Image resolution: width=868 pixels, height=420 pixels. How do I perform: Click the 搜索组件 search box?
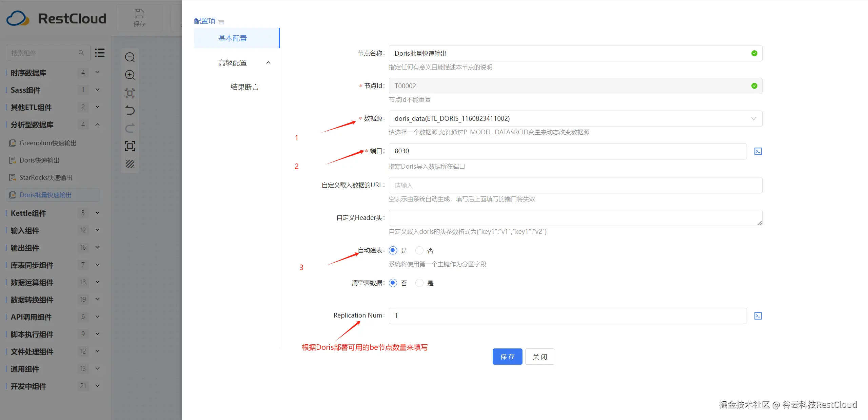click(48, 53)
